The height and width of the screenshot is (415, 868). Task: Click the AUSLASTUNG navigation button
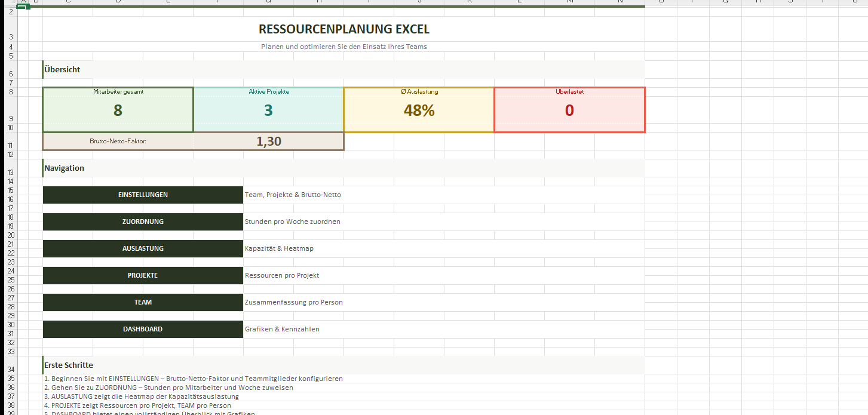143,248
